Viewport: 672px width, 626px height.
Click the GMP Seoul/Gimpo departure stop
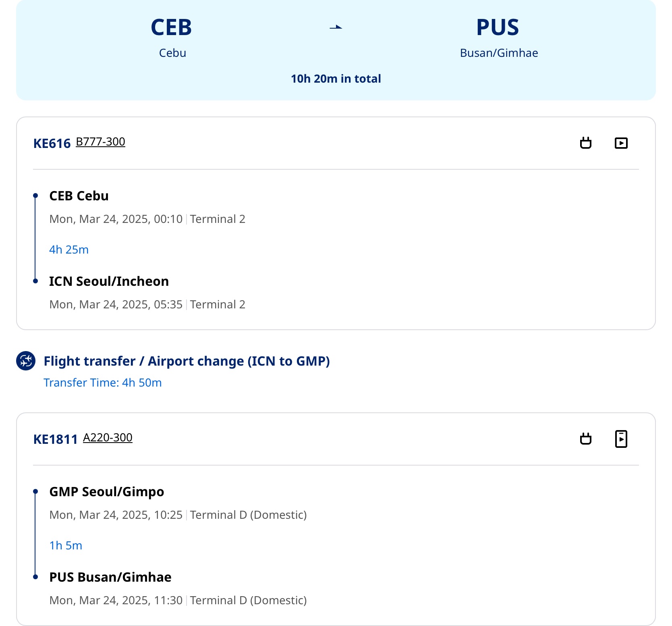pyautogui.click(x=107, y=492)
